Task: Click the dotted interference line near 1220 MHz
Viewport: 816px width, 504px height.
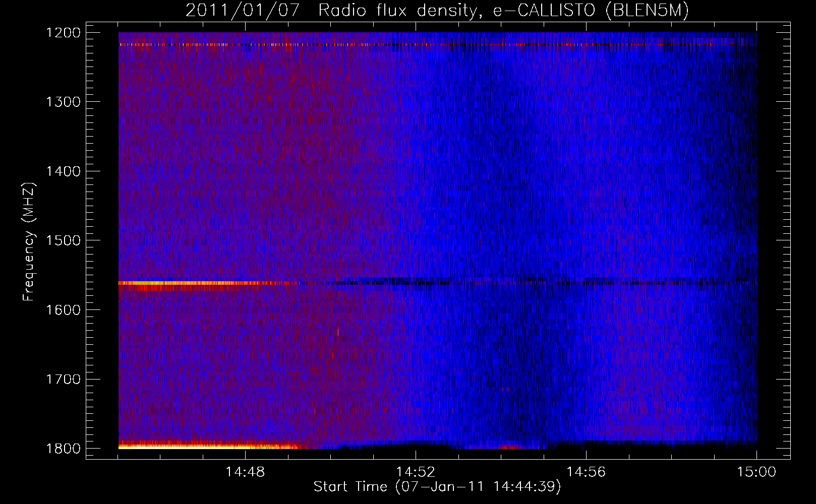Action: pos(437,45)
